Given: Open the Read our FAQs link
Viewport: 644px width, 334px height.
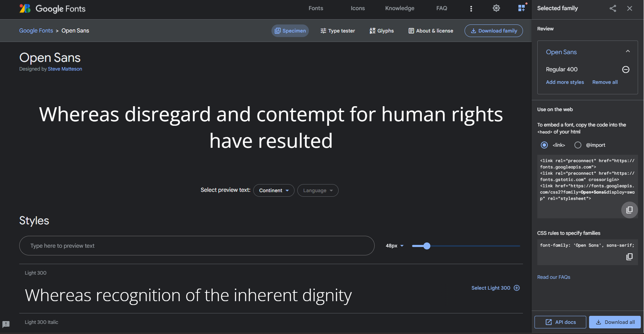Looking at the screenshot, I should 554,277.
